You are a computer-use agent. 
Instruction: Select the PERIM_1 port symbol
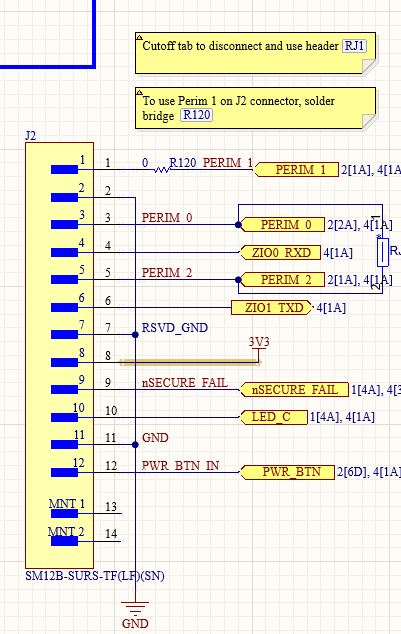[296, 169]
